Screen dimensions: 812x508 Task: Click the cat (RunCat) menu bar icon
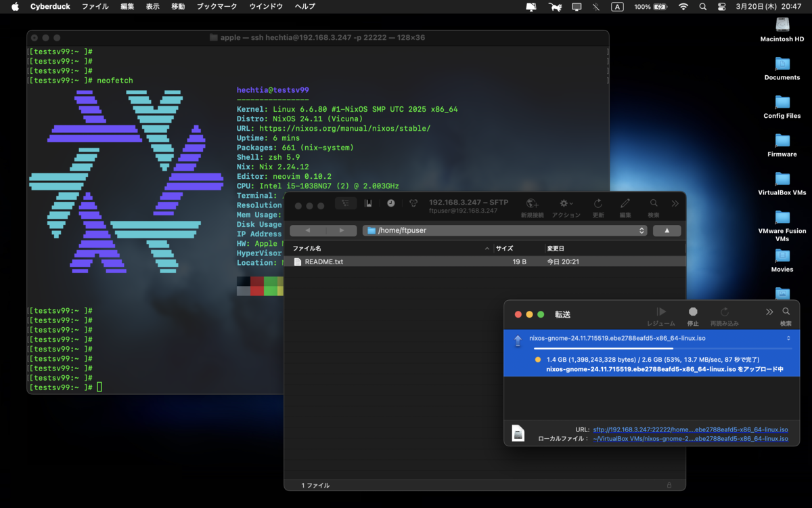pos(555,6)
